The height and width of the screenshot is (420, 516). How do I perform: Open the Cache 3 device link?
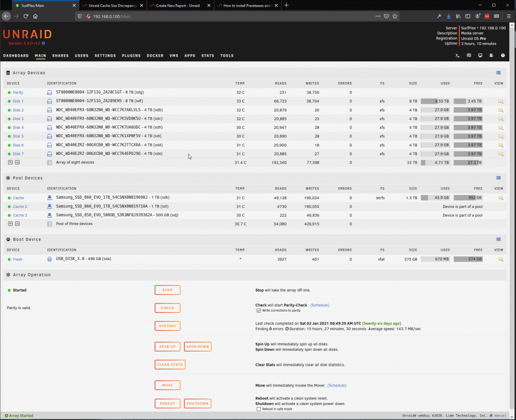20,215
